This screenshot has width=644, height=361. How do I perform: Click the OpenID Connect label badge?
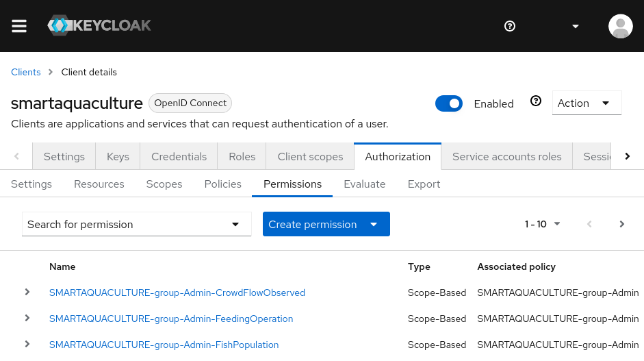190,103
